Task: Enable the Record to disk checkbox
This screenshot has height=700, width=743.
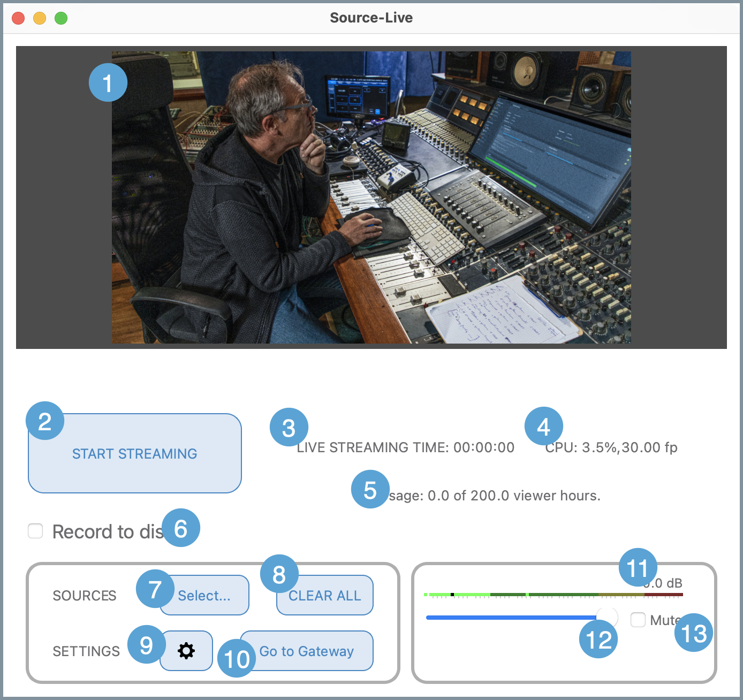Action: (35, 531)
